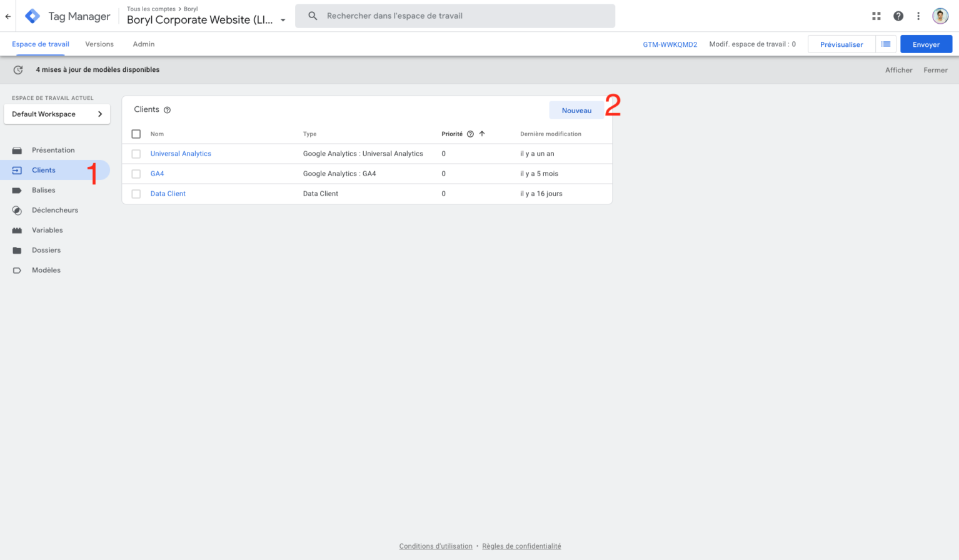Viewport: 959px width, 560px height.
Task: Open the three-dot overflow menu
Action: pos(918,16)
